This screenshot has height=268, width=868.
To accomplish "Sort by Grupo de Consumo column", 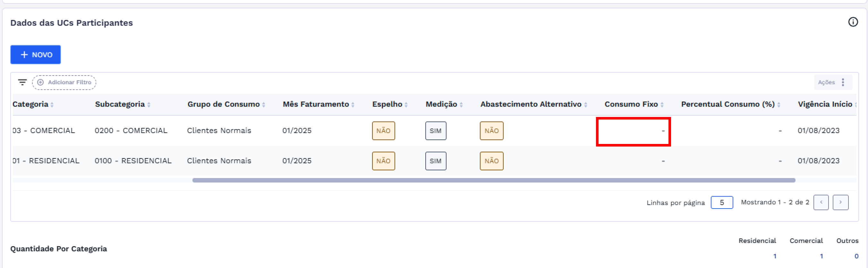I will pyautogui.click(x=263, y=105).
